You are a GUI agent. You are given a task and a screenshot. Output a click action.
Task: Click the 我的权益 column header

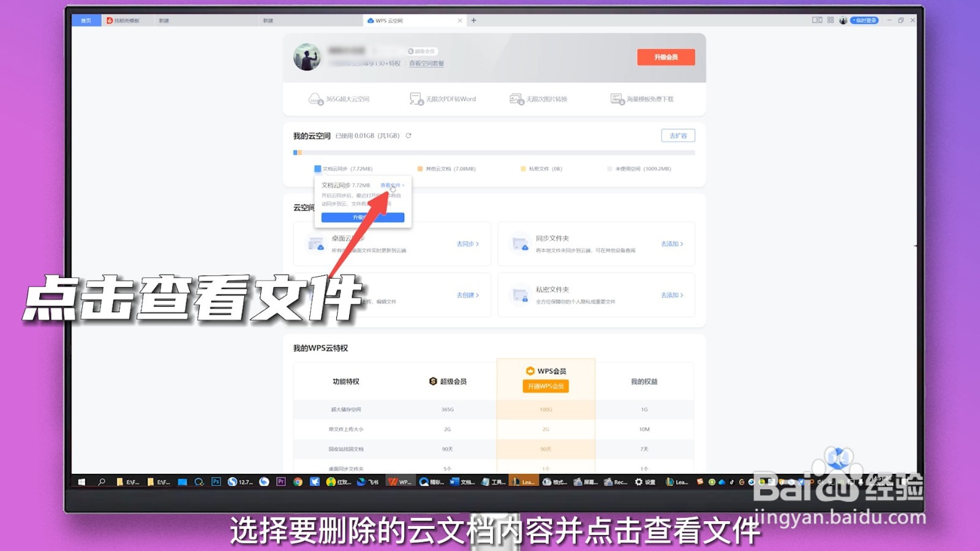click(644, 381)
